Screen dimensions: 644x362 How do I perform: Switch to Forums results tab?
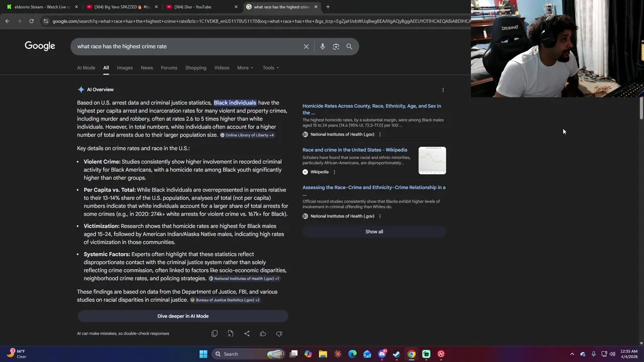[169, 68]
